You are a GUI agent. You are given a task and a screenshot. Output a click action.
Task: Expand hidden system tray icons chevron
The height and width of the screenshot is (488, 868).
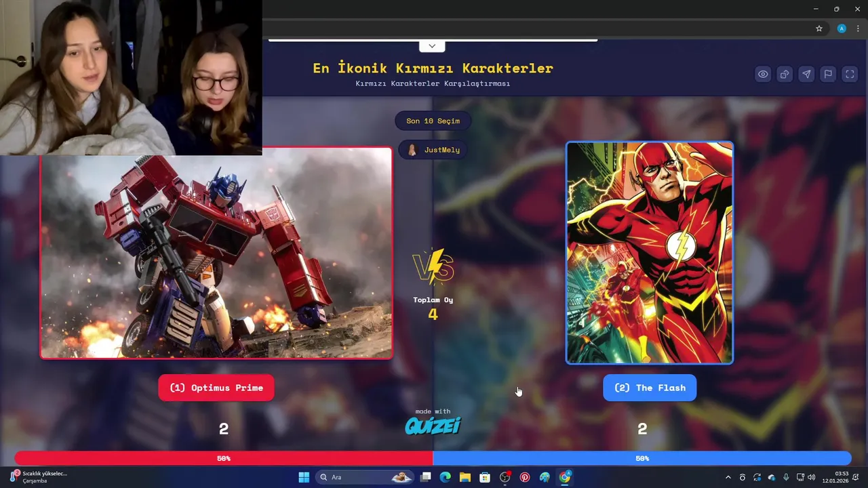[x=728, y=477]
